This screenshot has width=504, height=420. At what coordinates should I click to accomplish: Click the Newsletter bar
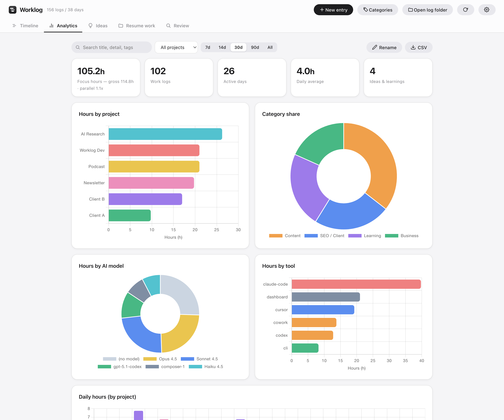(151, 183)
